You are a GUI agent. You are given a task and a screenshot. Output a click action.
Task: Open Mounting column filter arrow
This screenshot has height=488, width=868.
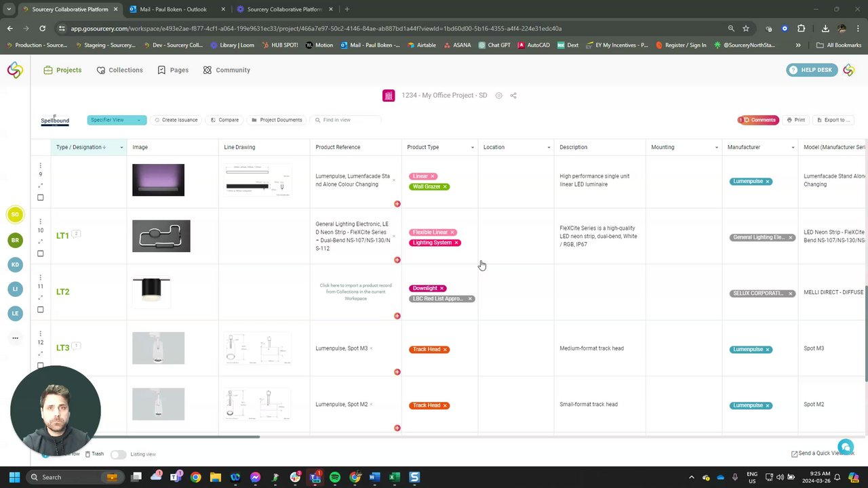tap(717, 147)
